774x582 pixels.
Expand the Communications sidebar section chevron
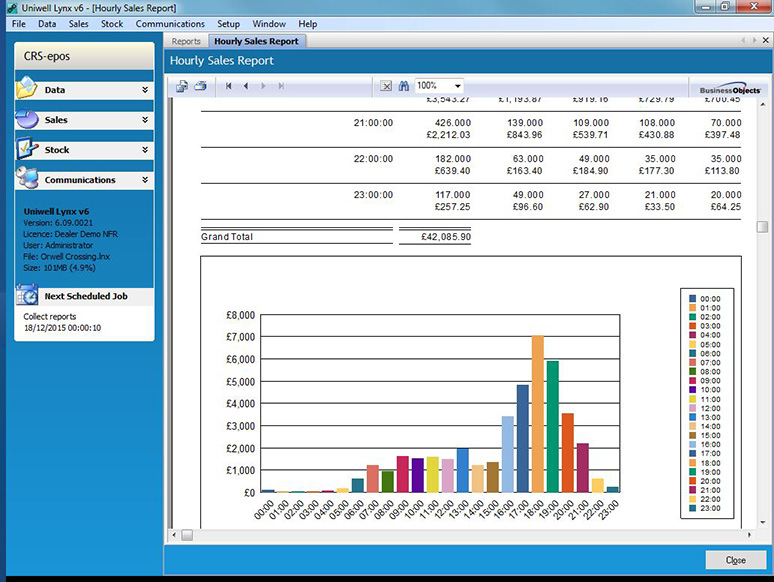coord(145,180)
